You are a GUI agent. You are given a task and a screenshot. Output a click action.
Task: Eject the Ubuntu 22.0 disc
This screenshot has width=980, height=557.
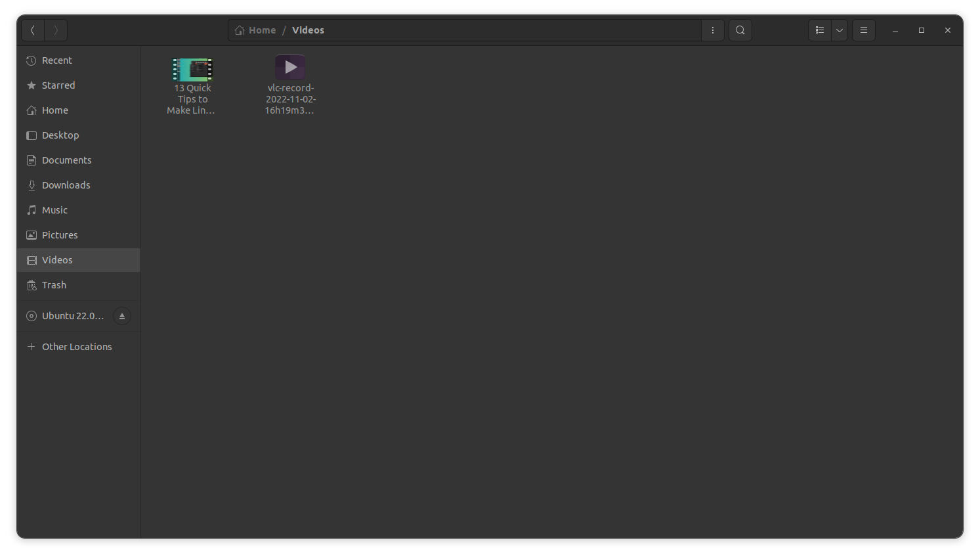(121, 316)
